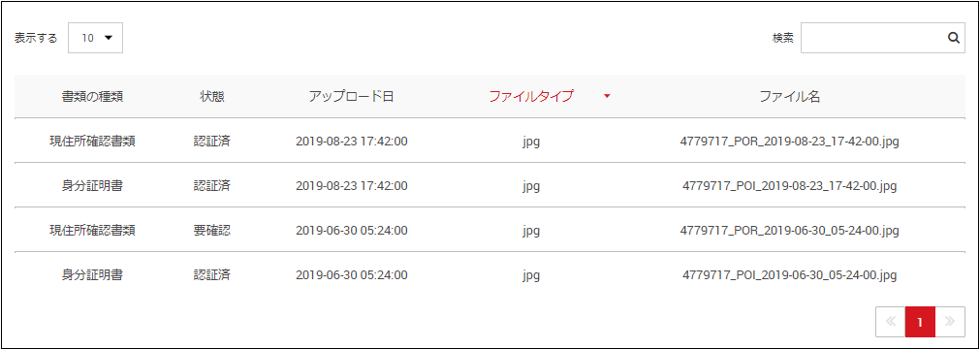Open file 4779717_POR_2019-06-30_05-24-00.jpg
The image size is (980, 349).
point(789,231)
